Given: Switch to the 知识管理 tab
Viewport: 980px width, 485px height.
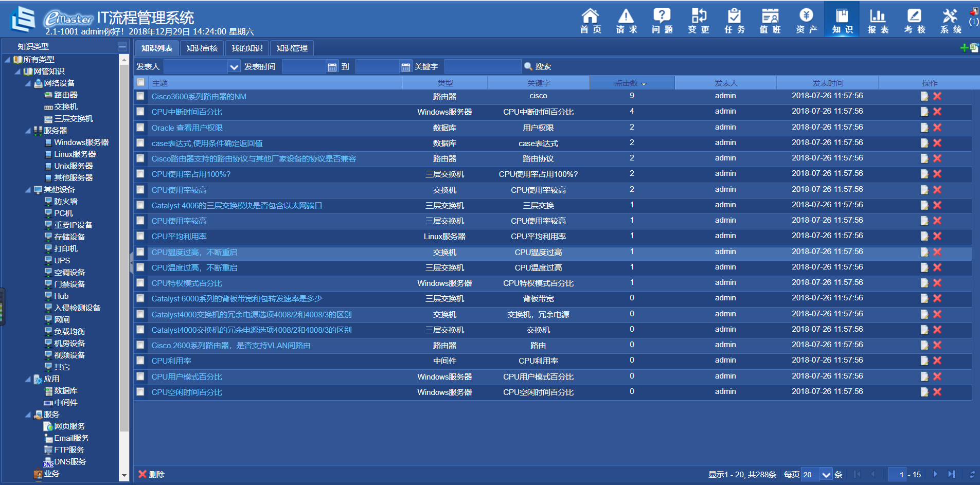Looking at the screenshot, I should tap(292, 48).
